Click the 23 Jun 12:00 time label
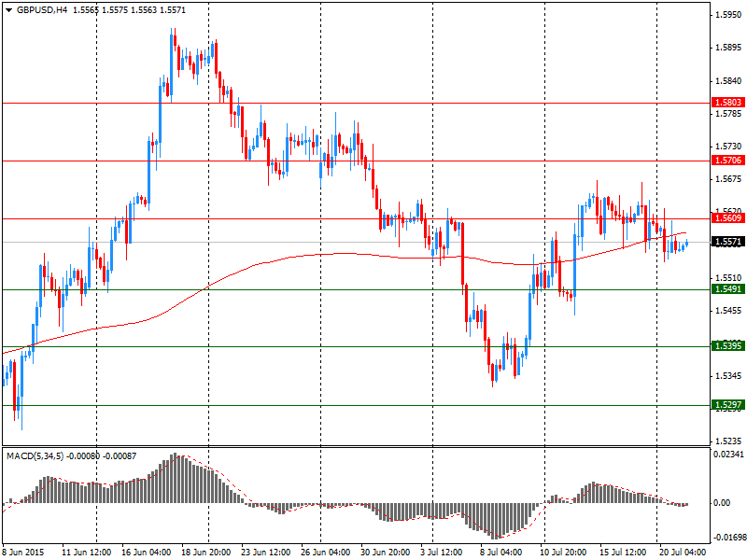 [266, 553]
